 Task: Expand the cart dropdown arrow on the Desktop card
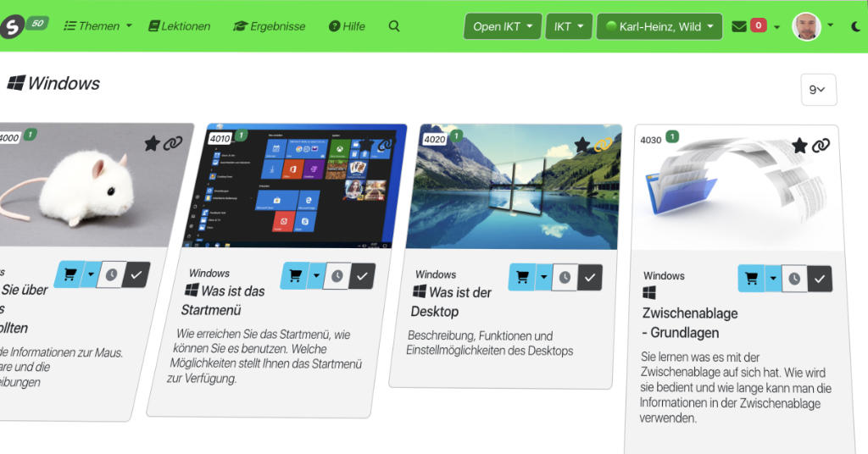point(543,277)
